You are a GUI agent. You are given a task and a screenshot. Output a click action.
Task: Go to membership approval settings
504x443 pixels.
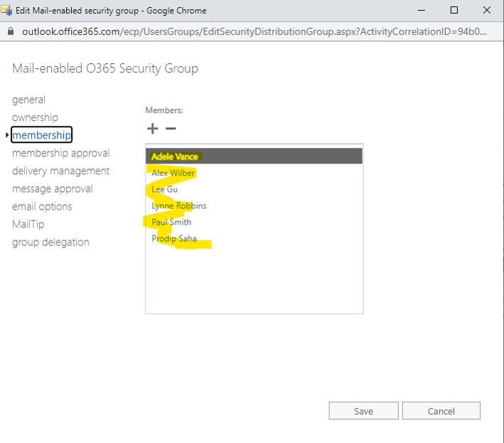coord(60,153)
